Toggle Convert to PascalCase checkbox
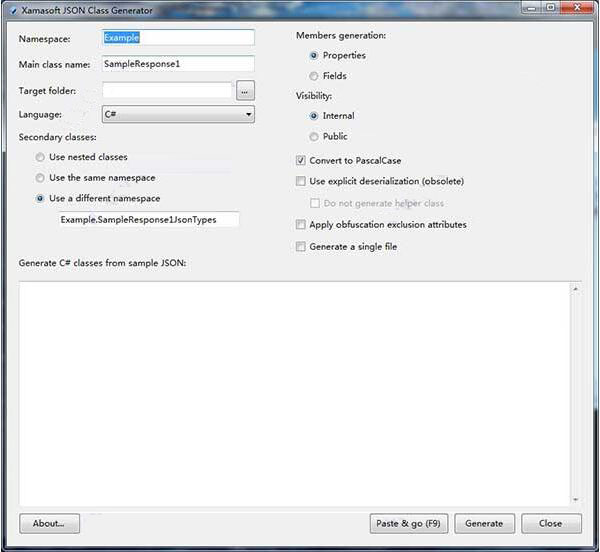Image resolution: width=600 pixels, height=552 pixels. tap(301, 160)
